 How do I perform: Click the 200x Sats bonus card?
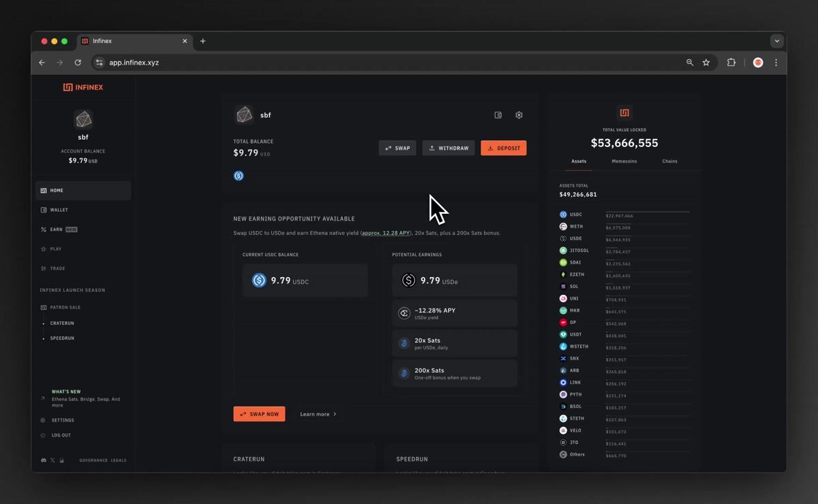(455, 373)
